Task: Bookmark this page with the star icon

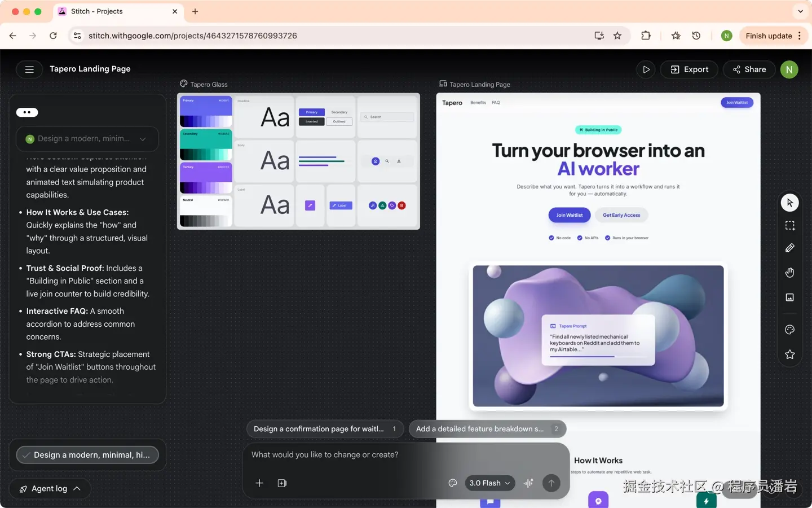Action: (x=617, y=36)
